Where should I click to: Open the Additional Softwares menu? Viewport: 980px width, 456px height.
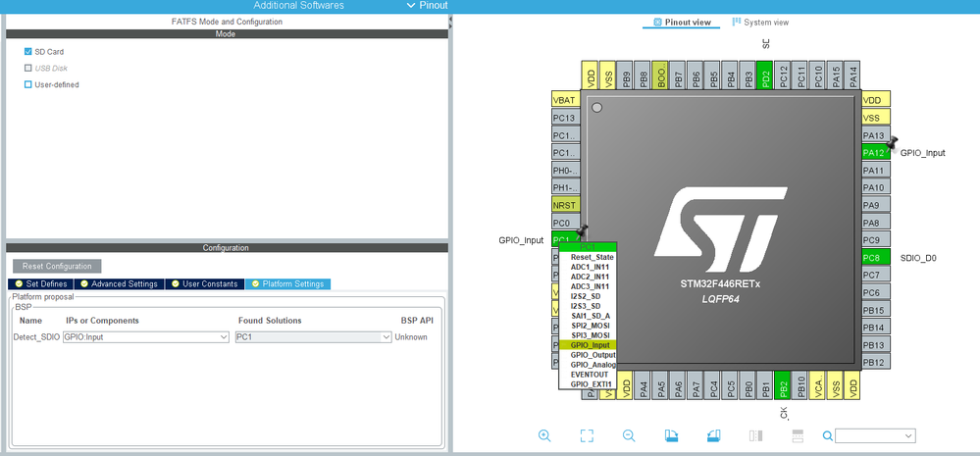pyautogui.click(x=298, y=5)
